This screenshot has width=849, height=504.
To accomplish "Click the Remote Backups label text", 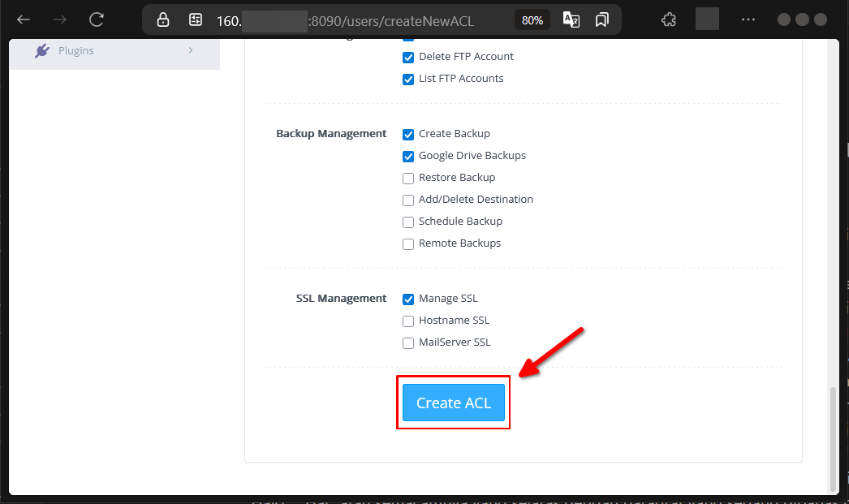I will [459, 243].
